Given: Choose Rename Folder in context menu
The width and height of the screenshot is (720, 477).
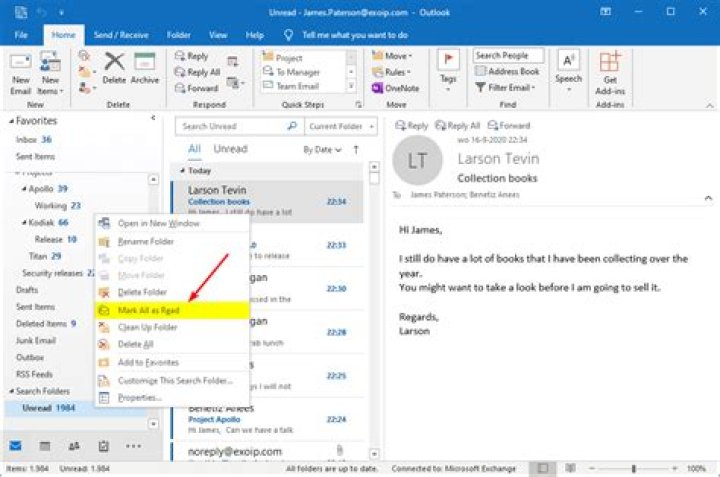Looking at the screenshot, I should click(x=172, y=241).
